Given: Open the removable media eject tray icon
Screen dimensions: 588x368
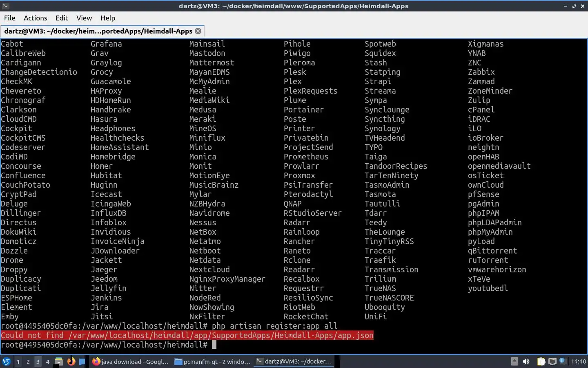Looking at the screenshot, I should tap(514, 361).
